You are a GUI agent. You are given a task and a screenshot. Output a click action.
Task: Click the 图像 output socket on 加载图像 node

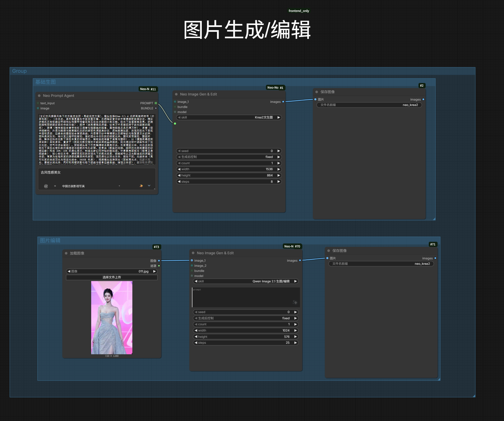tap(159, 260)
